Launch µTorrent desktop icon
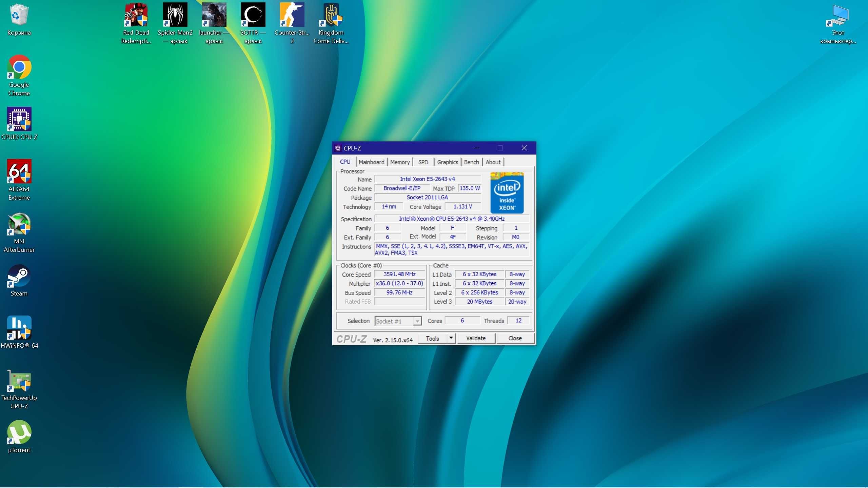868x488 pixels. coord(19,436)
